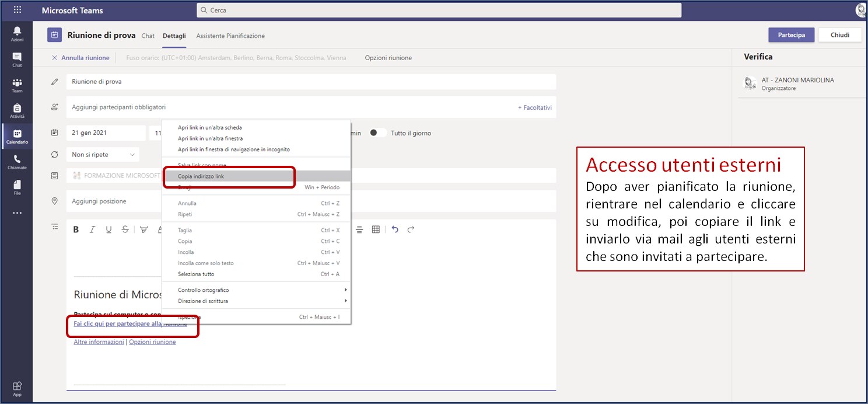The width and height of the screenshot is (868, 404).
Task: Choose Ripeti in the context menu
Action: 256,214
